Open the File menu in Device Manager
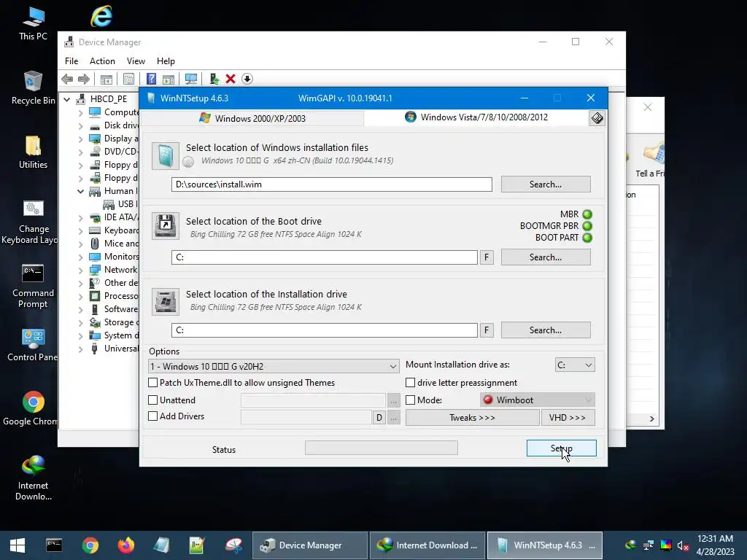Viewport: 747px width, 560px height. pos(71,61)
